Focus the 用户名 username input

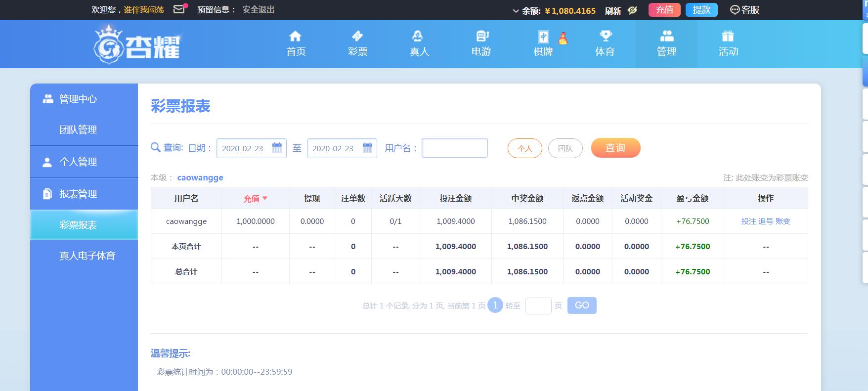click(x=455, y=148)
